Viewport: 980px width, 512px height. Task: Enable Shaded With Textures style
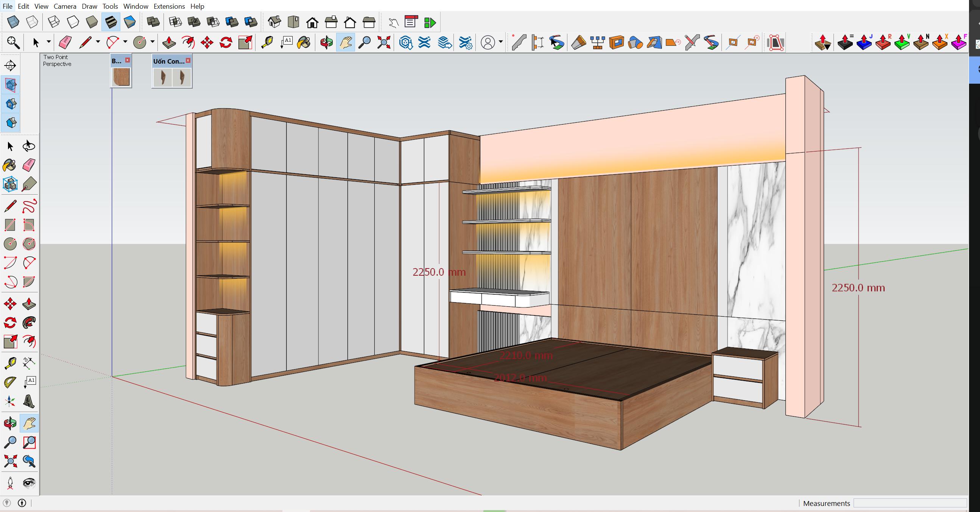pos(111,22)
